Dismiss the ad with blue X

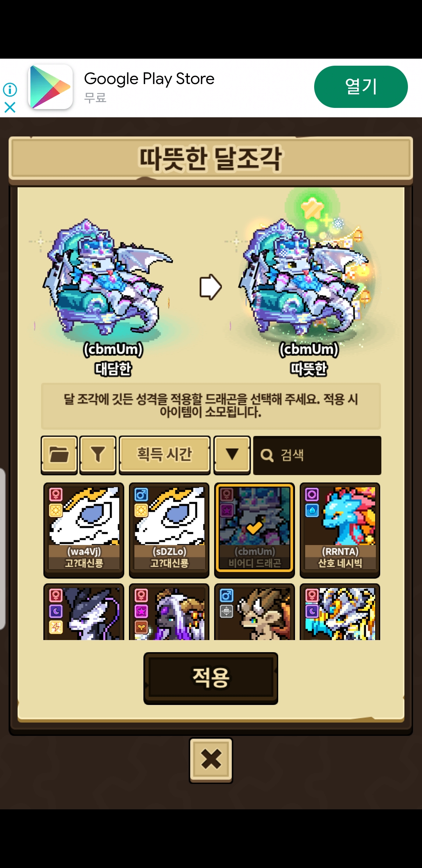10,107
